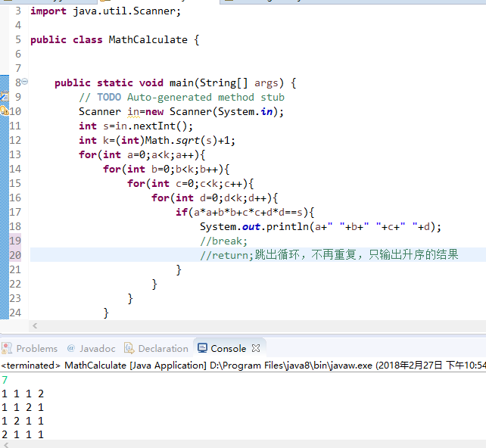Click the warning marker on line 10

(4, 110)
